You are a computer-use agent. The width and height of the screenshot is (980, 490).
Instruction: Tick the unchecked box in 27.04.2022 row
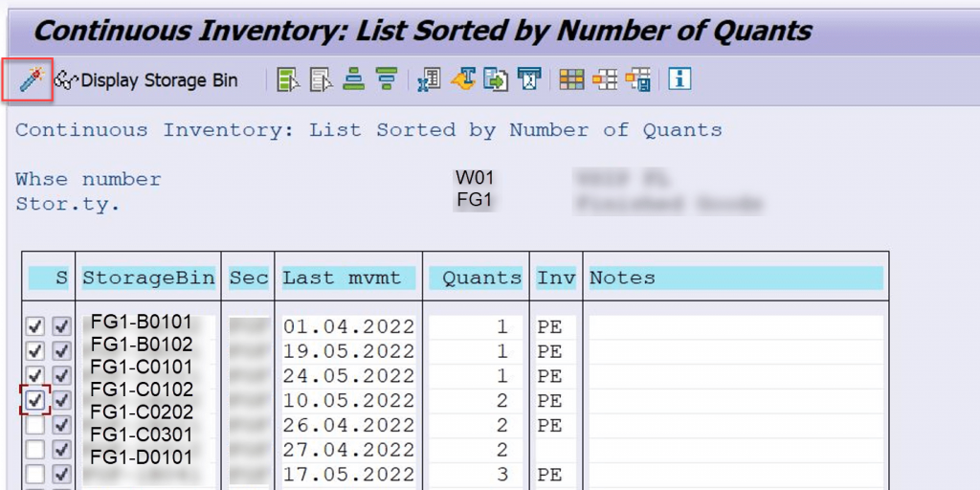tap(35, 449)
